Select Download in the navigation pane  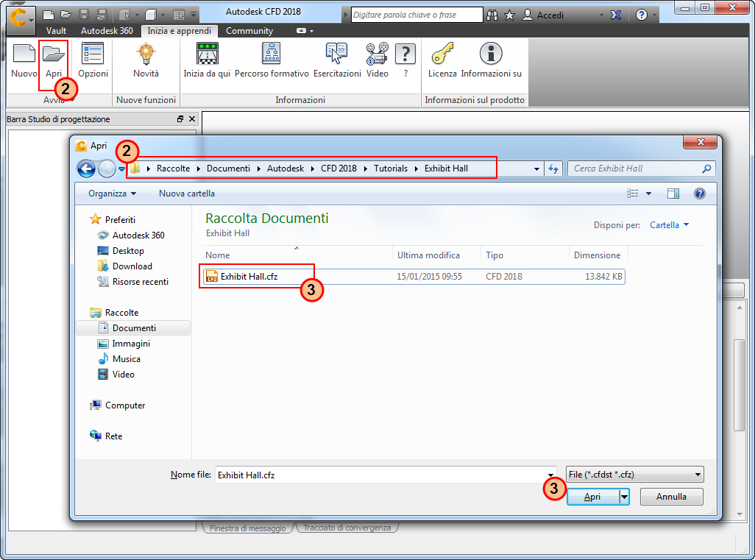132,266
